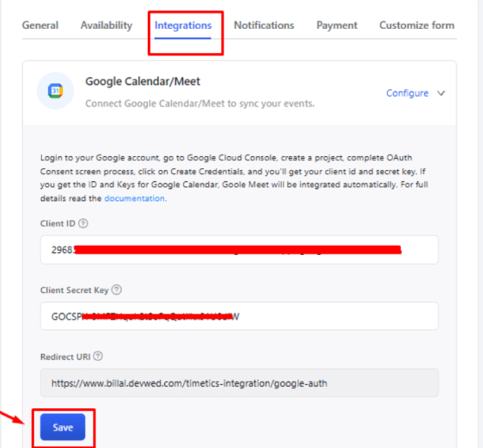The width and height of the screenshot is (483, 448).
Task: Open the documentation link
Action: [x=135, y=199]
